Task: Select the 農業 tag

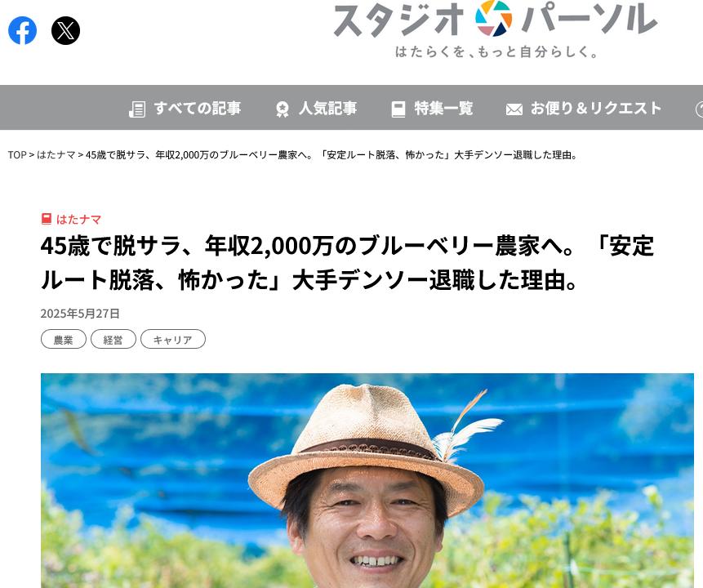Action: click(63, 339)
